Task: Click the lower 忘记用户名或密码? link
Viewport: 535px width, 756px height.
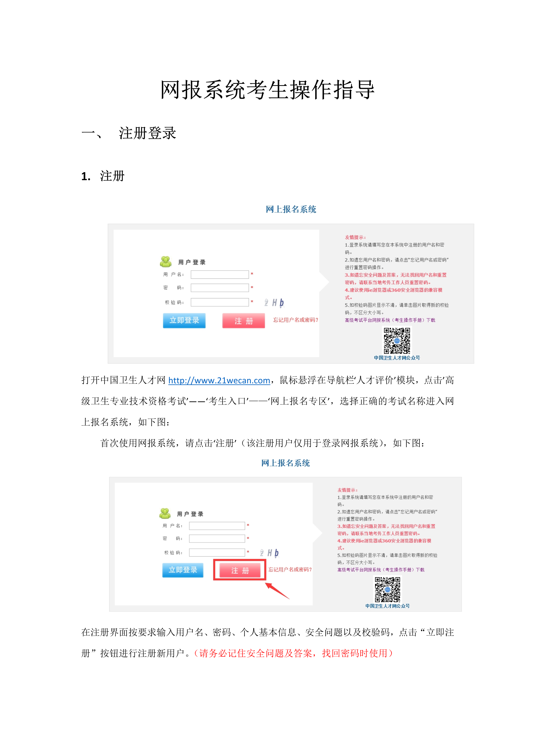Action: (290, 570)
